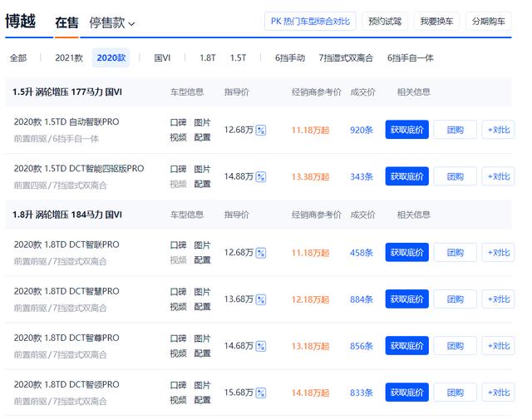Image resolution: width=532 pixels, height=420 pixels.
Task: Open 图片 for 1.5TD DCT智能四驱版PRO
Action: coord(202,169)
